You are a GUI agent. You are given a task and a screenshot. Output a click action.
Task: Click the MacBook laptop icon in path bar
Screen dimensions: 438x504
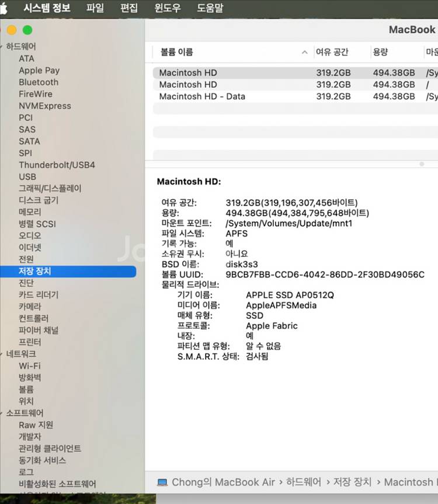[162, 482]
